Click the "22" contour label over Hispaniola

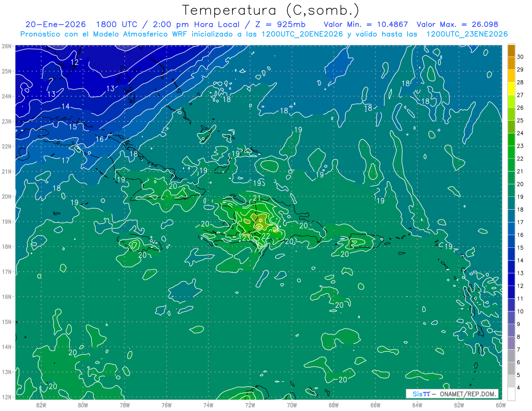point(266,236)
